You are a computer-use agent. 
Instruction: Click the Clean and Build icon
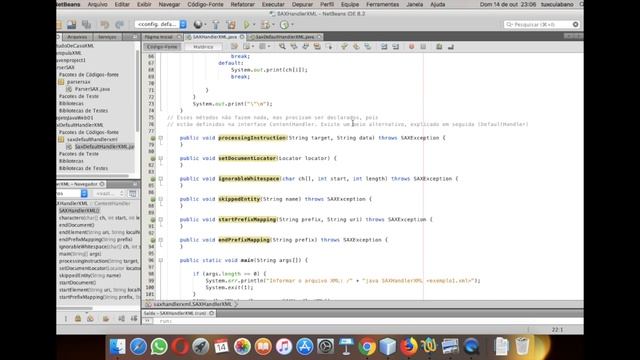pos(231,24)
